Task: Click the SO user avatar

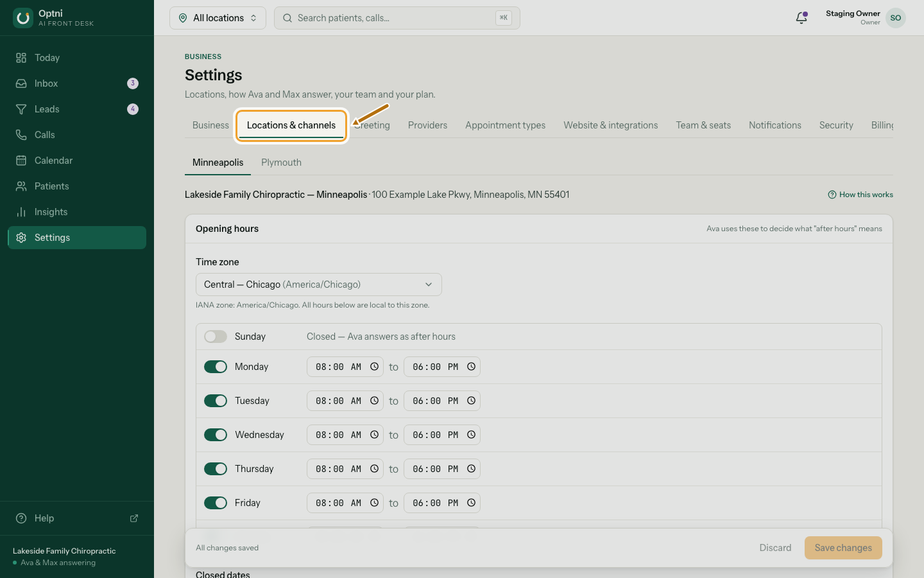Action: tap(896, 18)
